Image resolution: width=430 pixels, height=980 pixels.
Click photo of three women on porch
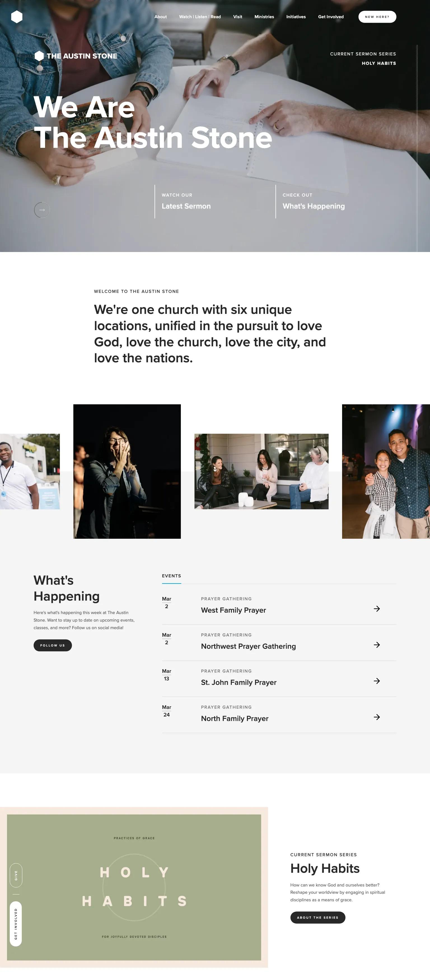[x=261, y=471]
